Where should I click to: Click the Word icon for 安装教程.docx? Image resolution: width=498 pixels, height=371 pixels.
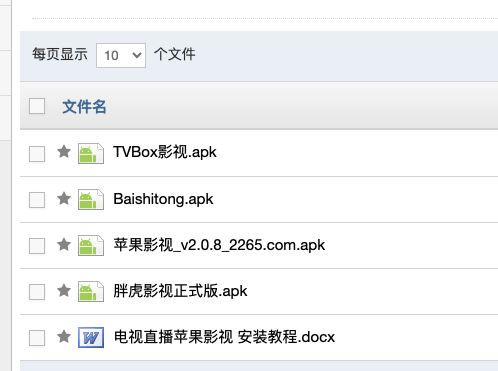tap(91, 337)
